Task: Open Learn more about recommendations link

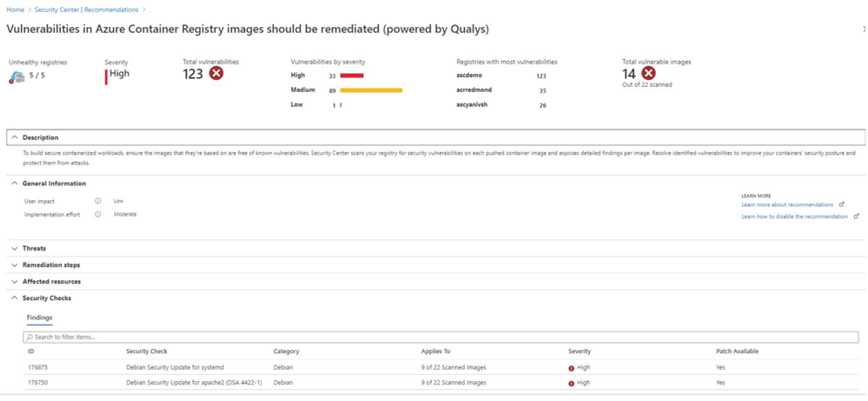Action: coord(787,204)
